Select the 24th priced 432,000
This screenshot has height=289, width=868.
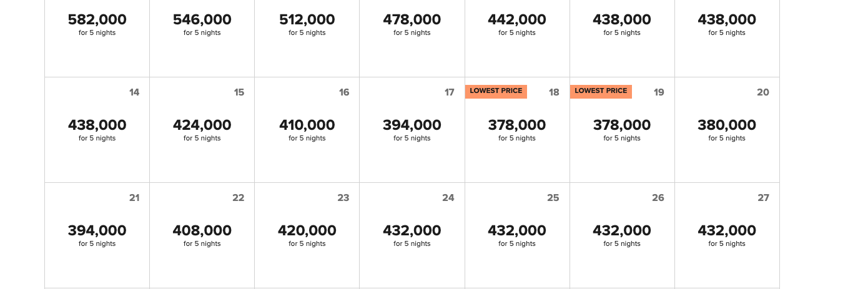click(x=412, y=235)
